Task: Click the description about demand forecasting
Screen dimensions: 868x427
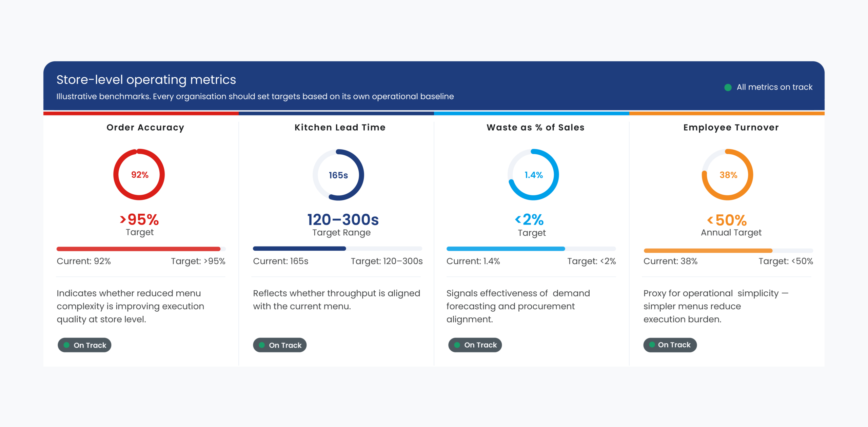Action: (518, 306)
